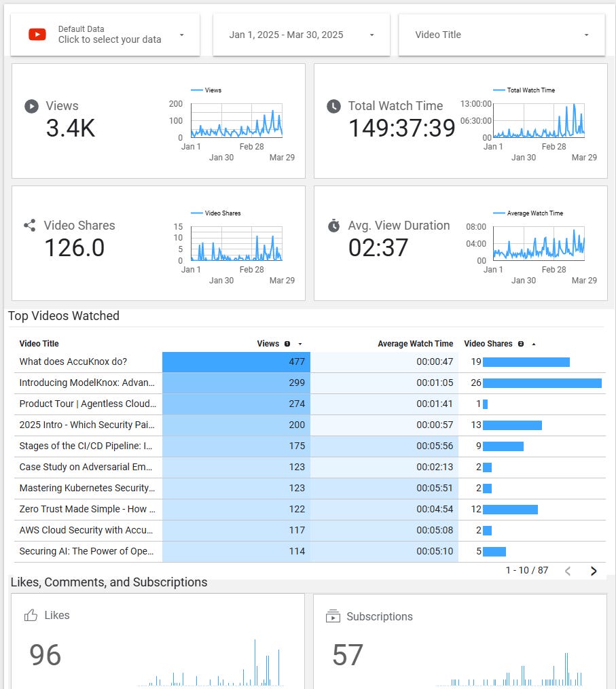
Task: Click the Total Watch Time legend label
Action: tap(531, 90)
